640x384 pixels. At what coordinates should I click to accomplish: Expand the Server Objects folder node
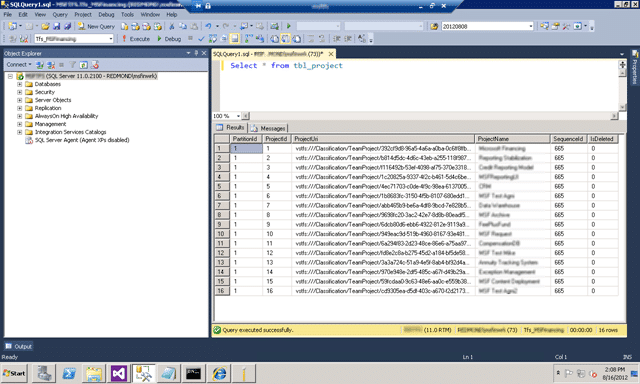coord(19,100)
